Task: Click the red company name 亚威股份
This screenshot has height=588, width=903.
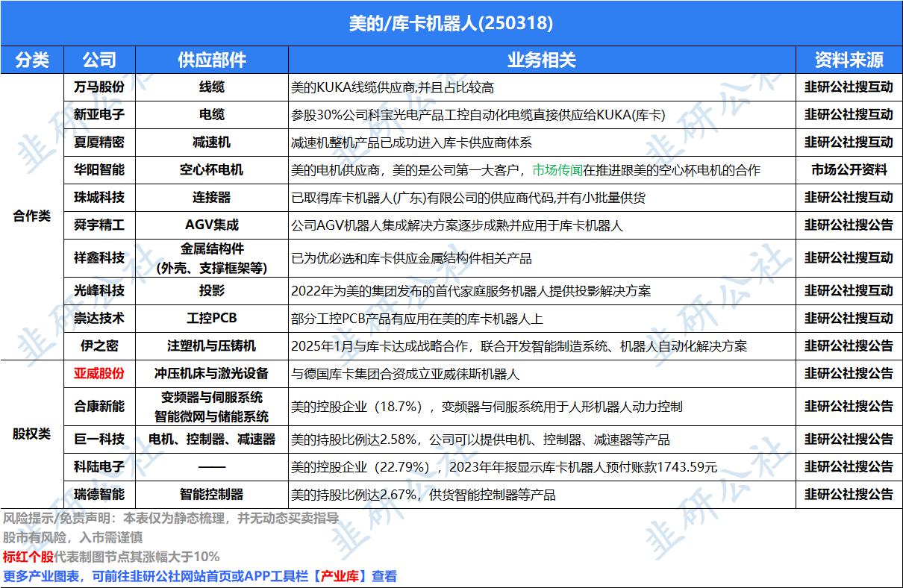Action: click(99, 373)
